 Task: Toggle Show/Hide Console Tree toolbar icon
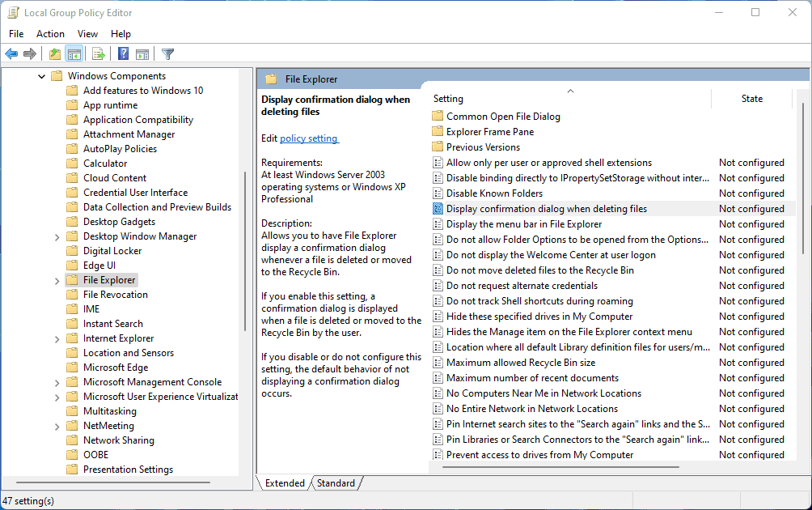[x=74, y=54]
